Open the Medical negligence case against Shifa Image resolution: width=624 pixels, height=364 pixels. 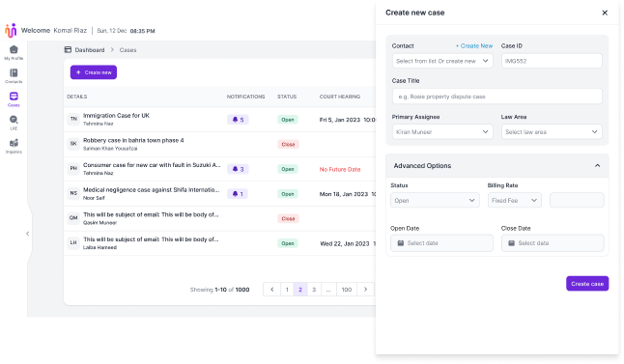[219, 193]
